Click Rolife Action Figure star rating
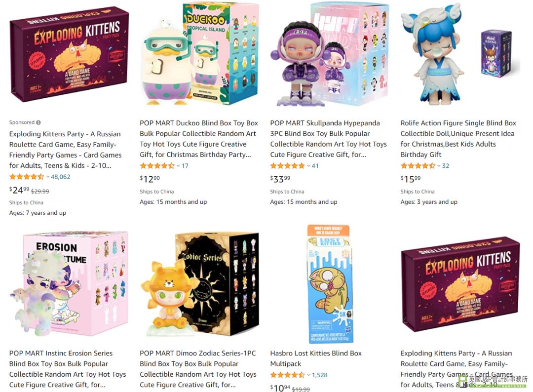 coord(418,166)
